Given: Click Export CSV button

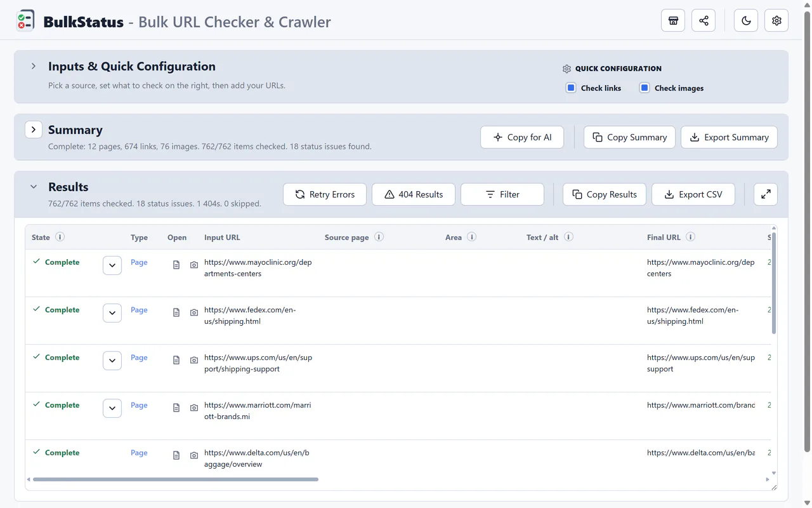Looking at the screenshot, I should (693, 194).
